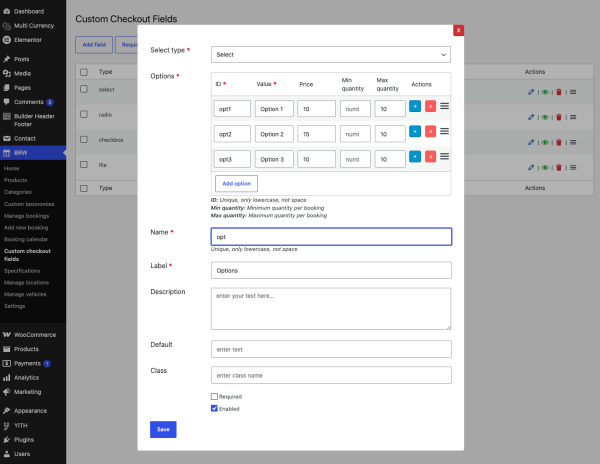The width and height of the screenshot is (600, 464).
Task: Tick the radio row checkbox in table
Action: (x=84, y=114)
